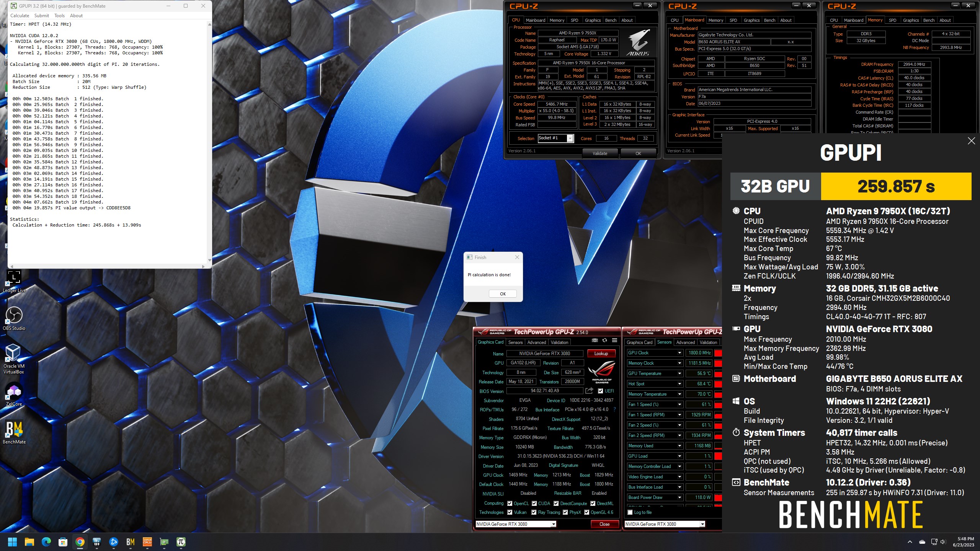
Task: Open Oracle VM VirtualBox desktop icon
Action: point(14,359)
